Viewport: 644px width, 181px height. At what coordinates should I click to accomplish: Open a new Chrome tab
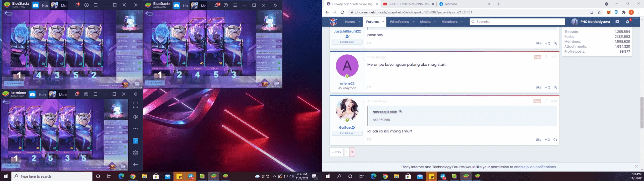498,4
